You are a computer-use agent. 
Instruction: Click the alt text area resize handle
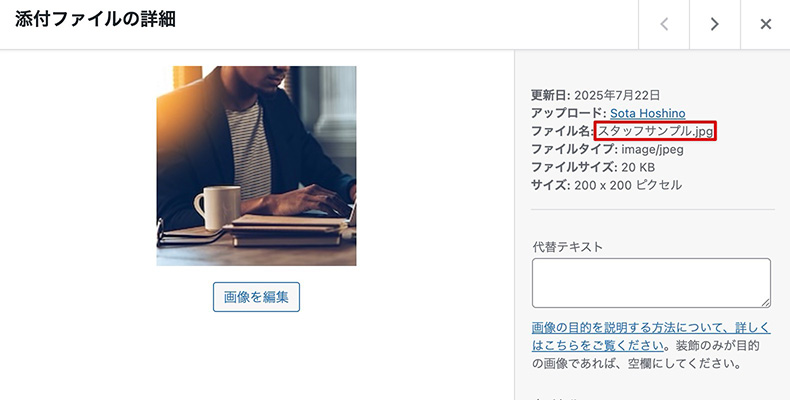[765, 302]
